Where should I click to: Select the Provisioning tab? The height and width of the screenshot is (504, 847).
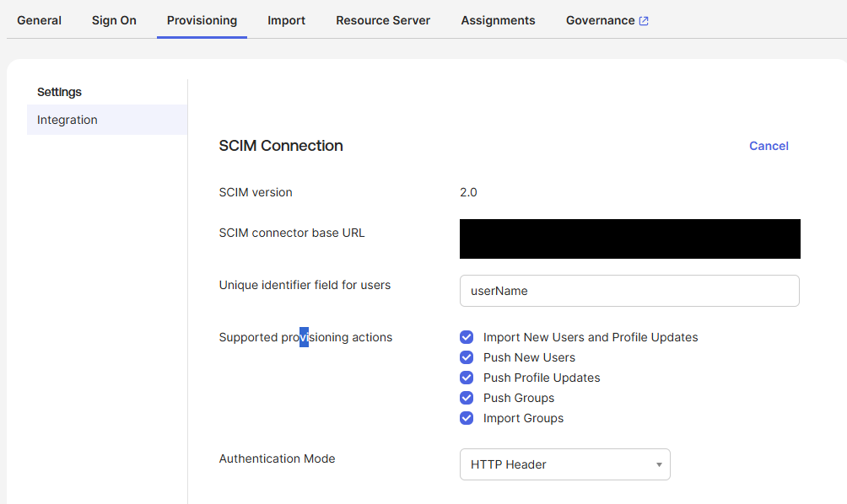tap(202, 20)
